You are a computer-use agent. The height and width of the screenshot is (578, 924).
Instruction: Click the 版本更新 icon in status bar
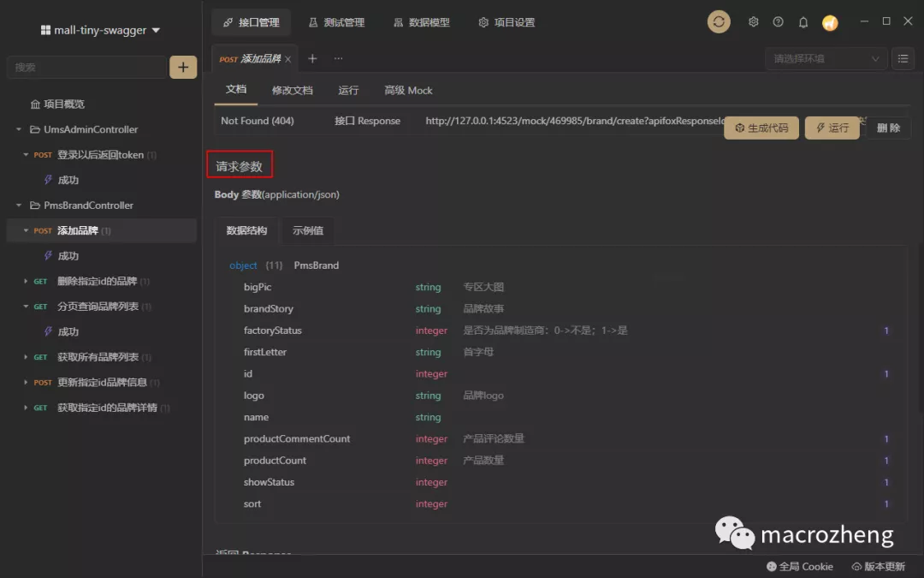coord(856,567)
